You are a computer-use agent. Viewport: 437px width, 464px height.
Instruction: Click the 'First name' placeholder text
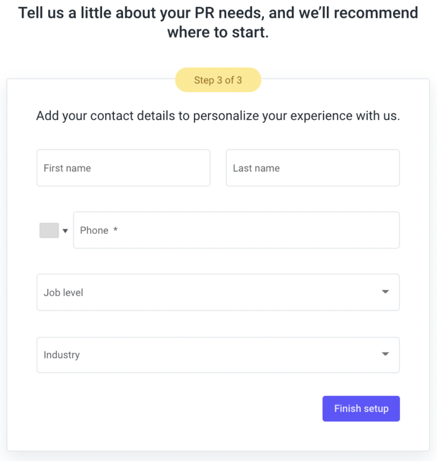coord(67,168)
